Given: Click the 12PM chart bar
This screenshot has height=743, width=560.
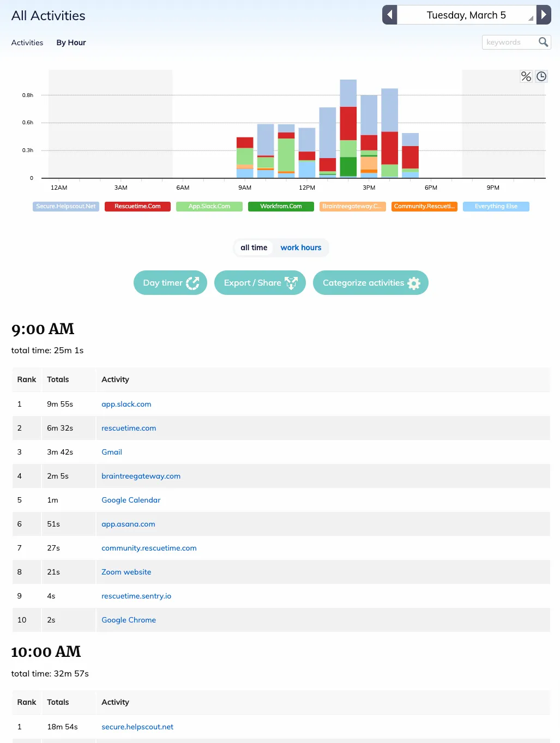Looking at the screenshot, I should point(307,153).
